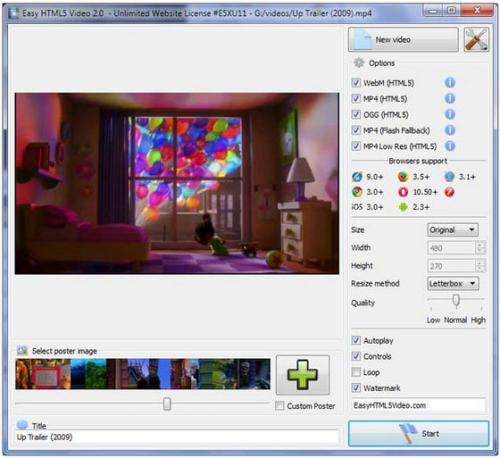500x458 pixels.
Task: Click the Firefox 3.5+ browser icon
Action: 403,177
